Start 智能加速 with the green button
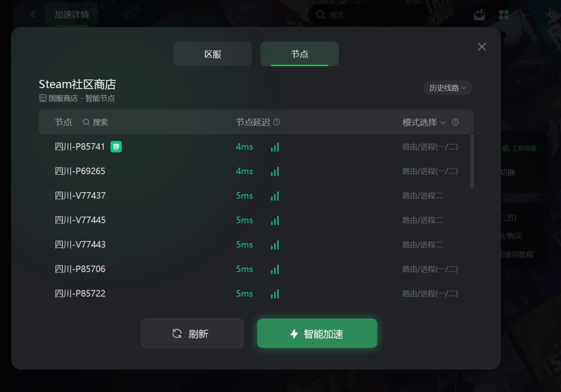The width and height of the screenshot is (561, 392). [317, 333]
